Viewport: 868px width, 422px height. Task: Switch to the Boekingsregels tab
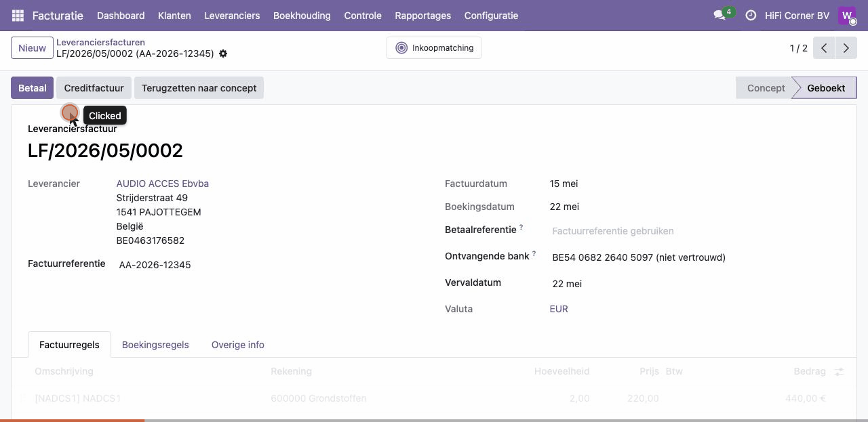coord(155,345)
